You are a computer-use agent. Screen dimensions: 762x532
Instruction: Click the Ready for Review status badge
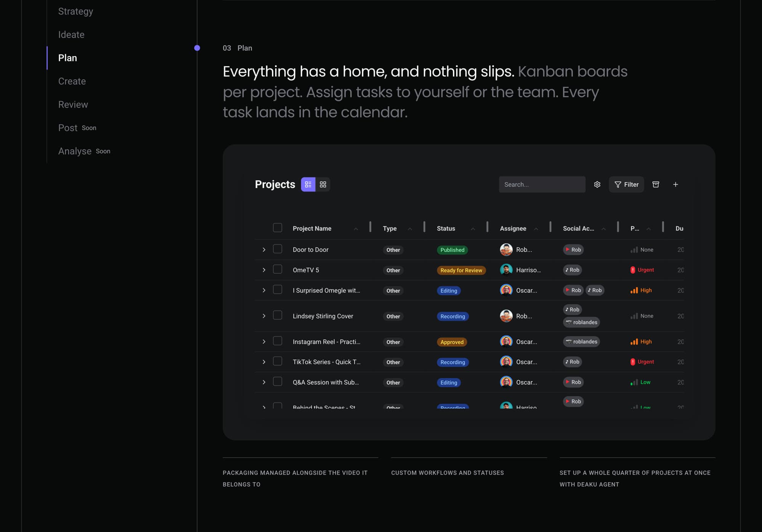point(461,270)
